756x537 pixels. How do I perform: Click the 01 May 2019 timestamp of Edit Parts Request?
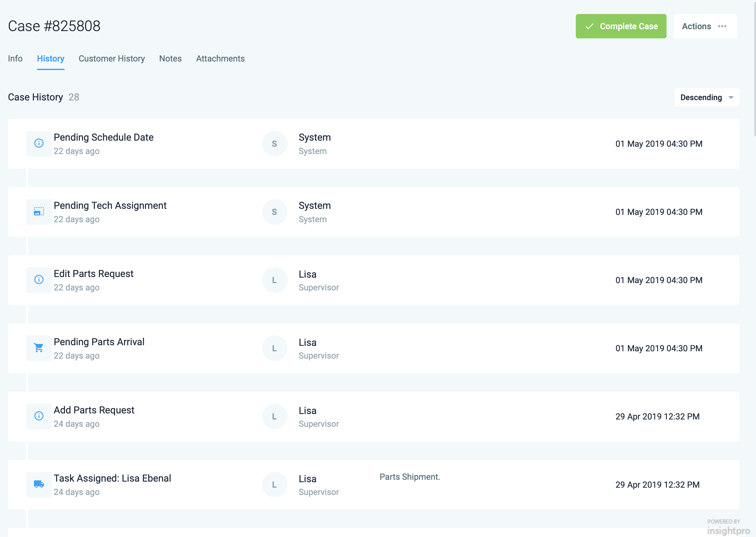coord(659,280)
